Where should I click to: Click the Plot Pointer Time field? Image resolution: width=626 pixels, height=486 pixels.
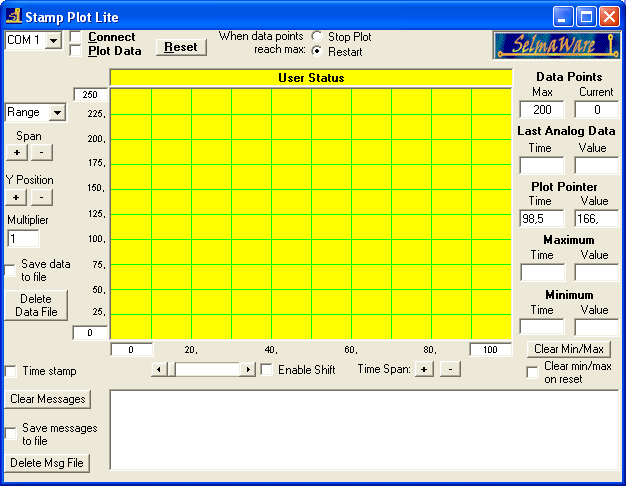click(542, 218)
